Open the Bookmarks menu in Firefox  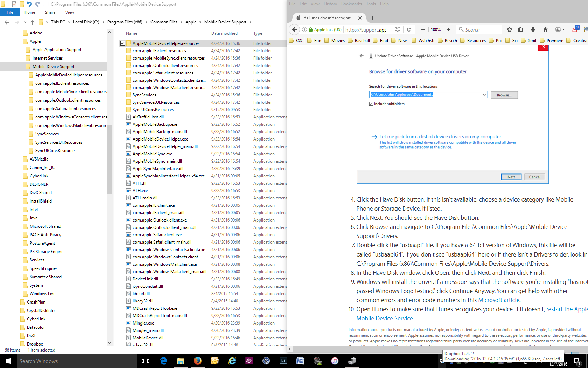(351, 4)
